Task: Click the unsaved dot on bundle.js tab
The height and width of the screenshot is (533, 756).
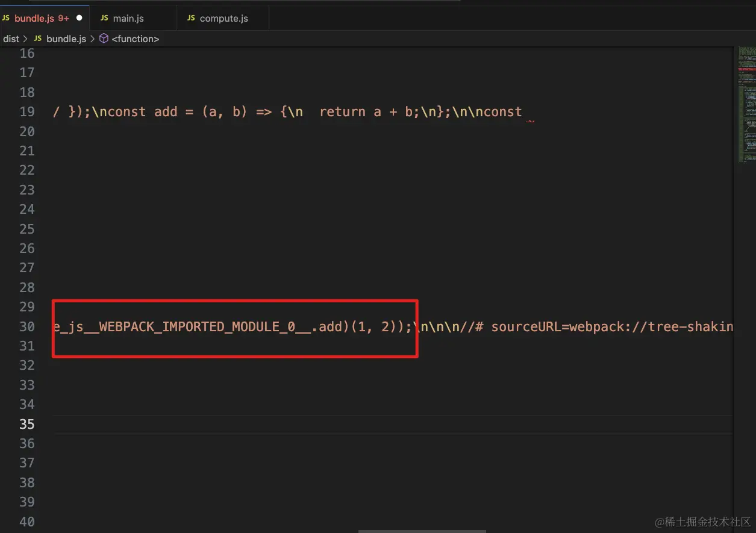Action: click(x=79, y=18)
